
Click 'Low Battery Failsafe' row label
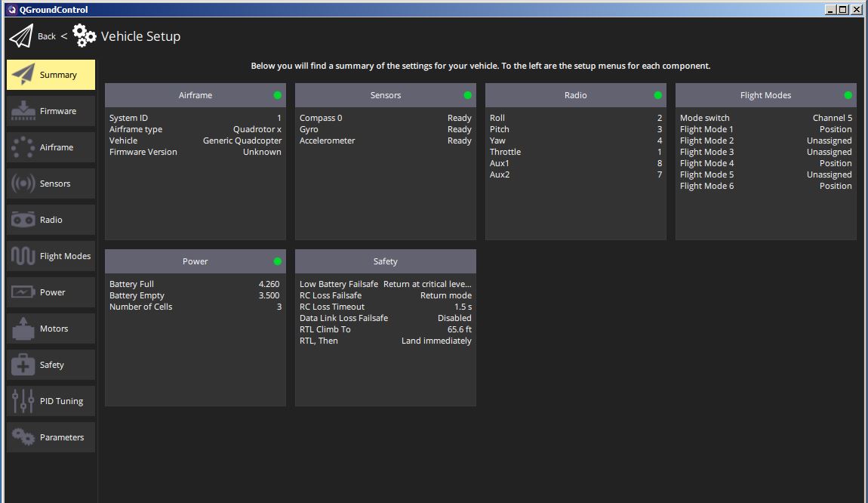pyautogui.click(x=339, y=284)
